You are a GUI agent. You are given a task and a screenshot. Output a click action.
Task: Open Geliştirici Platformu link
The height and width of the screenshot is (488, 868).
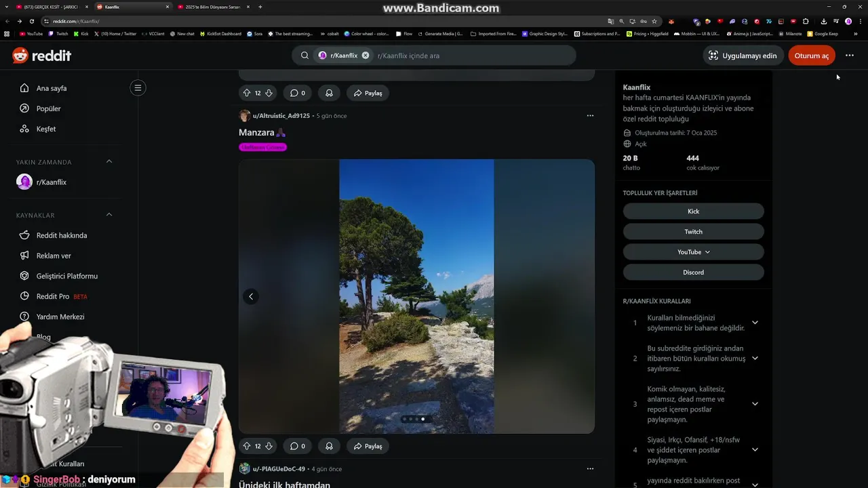[x=68, y=276]
